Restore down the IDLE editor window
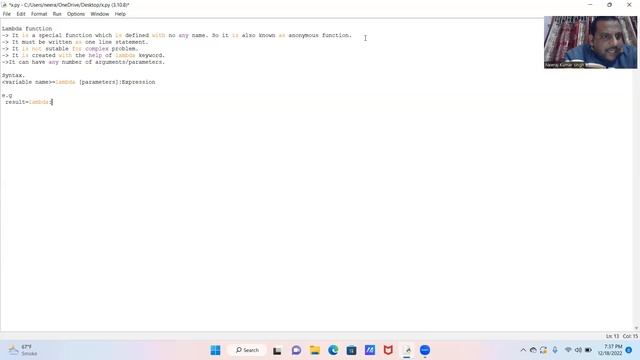640x360 pixels. pyautogui.click(x=609, y=5)
